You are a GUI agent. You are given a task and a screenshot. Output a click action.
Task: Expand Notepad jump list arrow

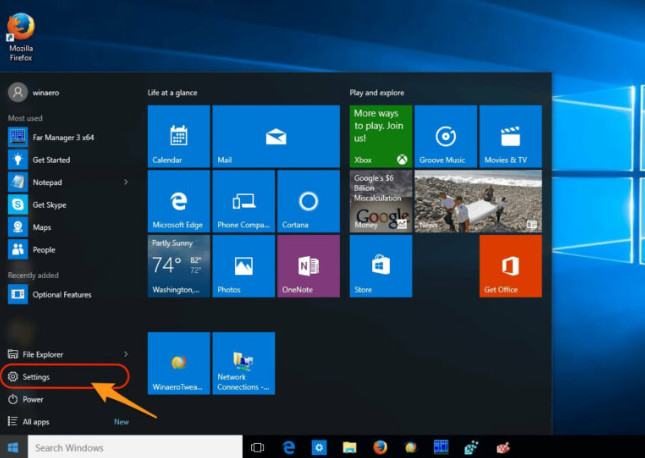coord(126,182)
